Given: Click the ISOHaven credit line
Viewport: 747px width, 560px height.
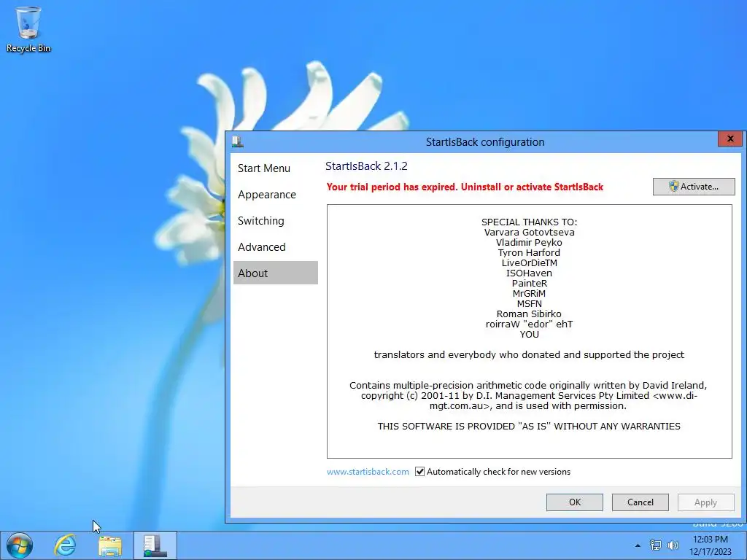Looking at the screenshot, I should click(530, 273).
